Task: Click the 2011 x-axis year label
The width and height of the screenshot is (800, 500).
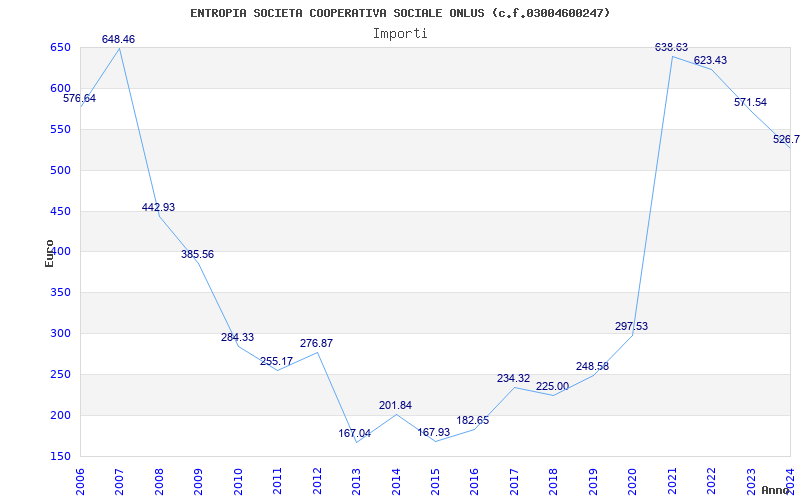Action: click(277, 480)
